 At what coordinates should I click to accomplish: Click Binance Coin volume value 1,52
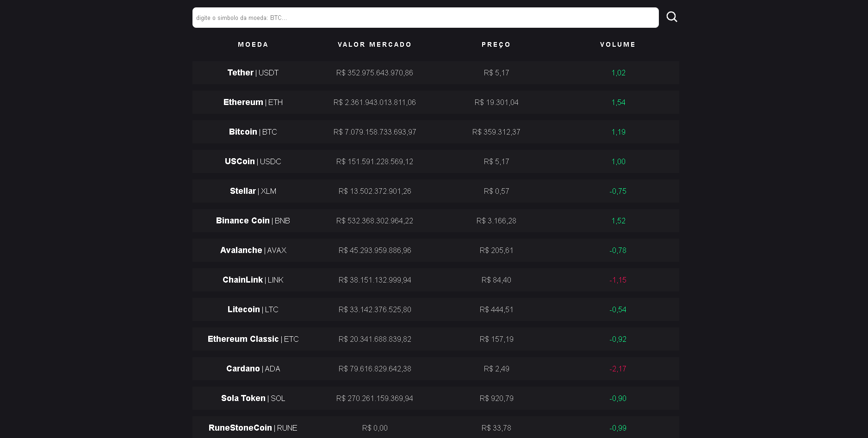[618, 221]
